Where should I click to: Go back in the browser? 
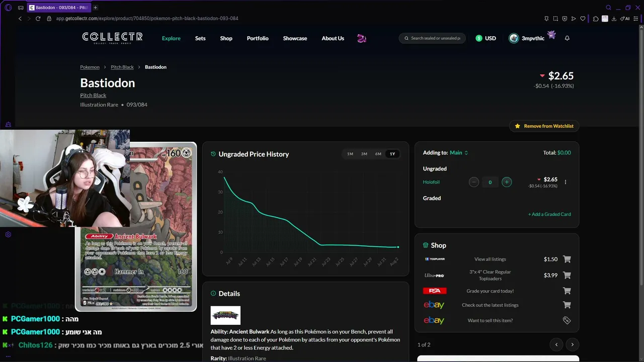pyautogui.click(x=20, y=19)
